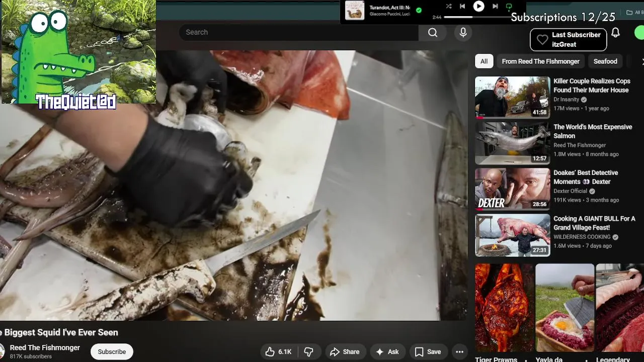
Task: Select the Seafood filter chip
Action: (605, 61)
